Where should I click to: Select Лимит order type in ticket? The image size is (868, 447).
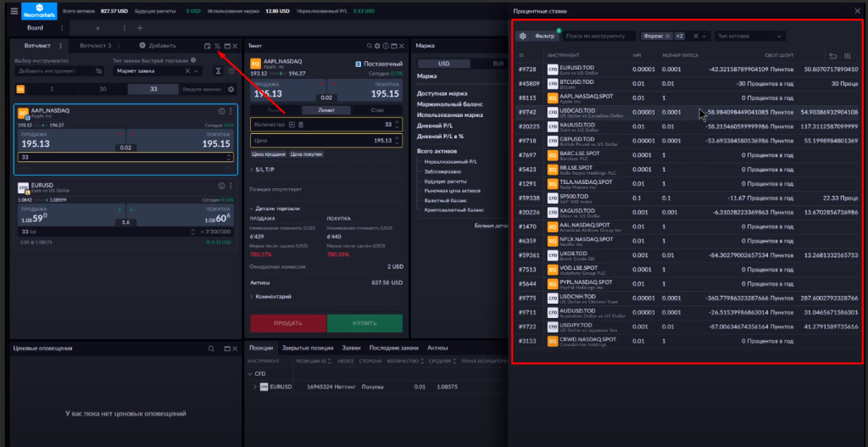coord(326,110)
